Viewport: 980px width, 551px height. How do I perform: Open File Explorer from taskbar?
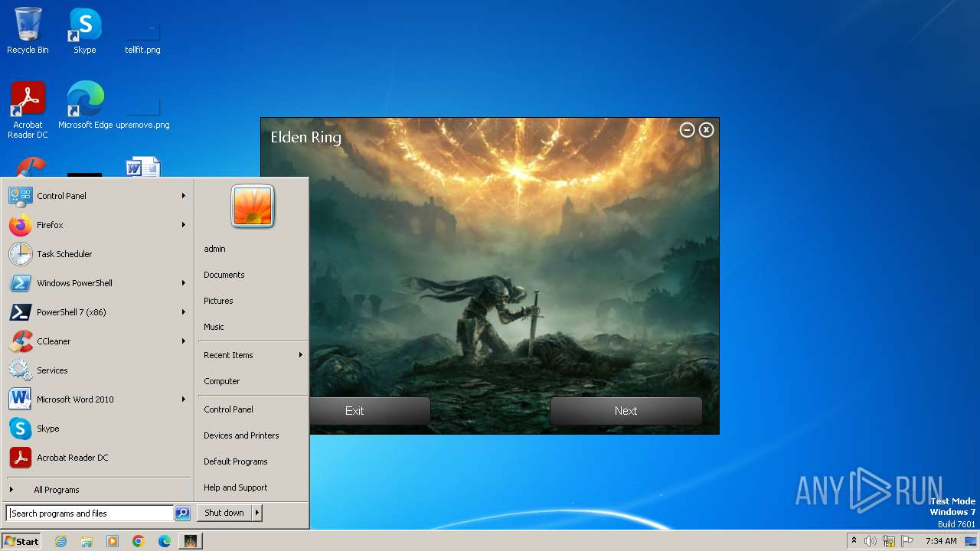(x=87, y=541)
